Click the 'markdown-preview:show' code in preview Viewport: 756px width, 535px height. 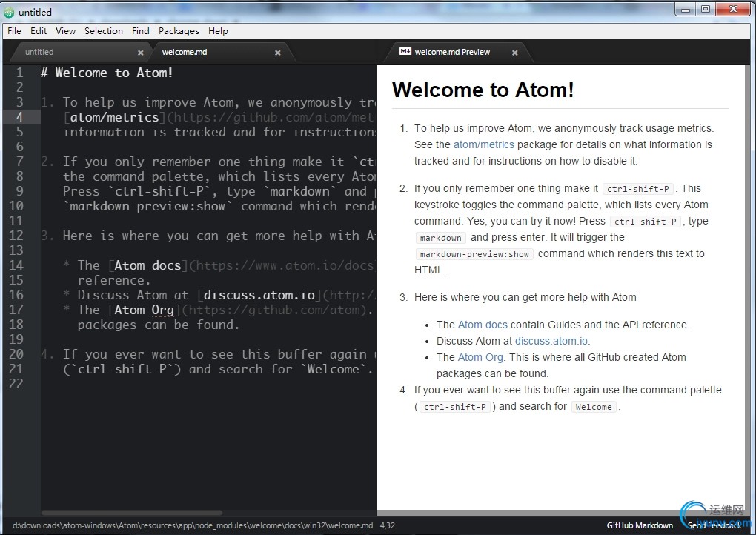pyautogui.click(x=474, y=254)
